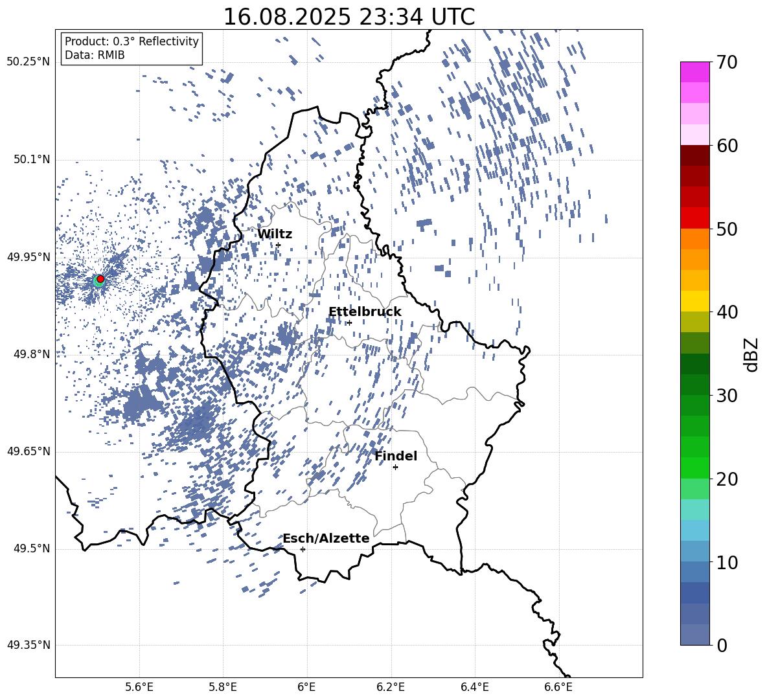Screen dimensions: 767x700
Task: Click the orange colorbar segment just below 50
Action: coord(695,239)
